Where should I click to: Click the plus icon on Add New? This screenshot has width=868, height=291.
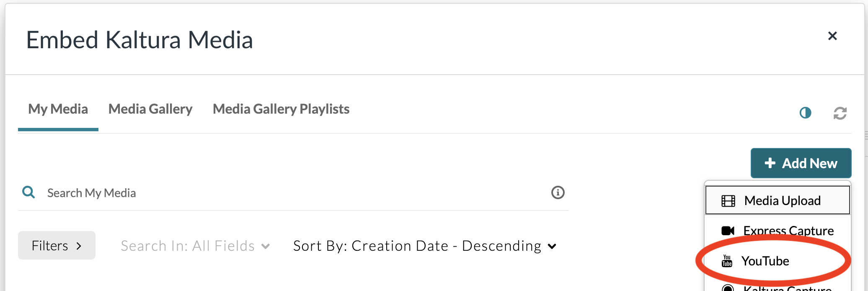[x=770, y=163]
